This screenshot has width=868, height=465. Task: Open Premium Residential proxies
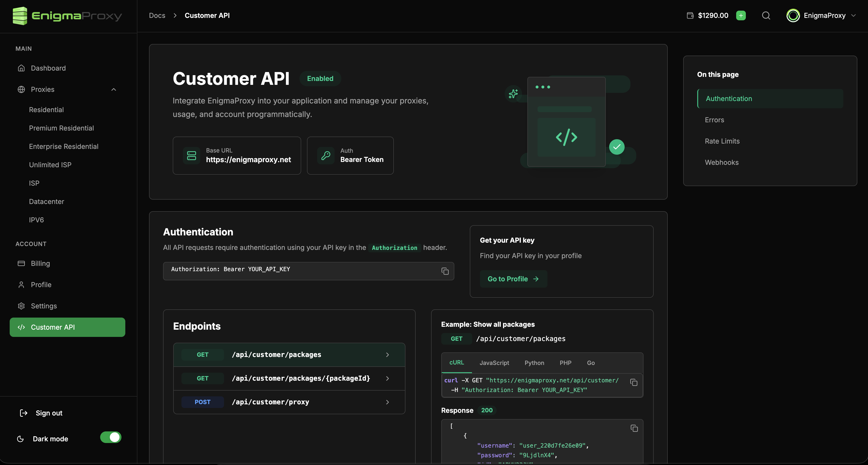point(61,128)
